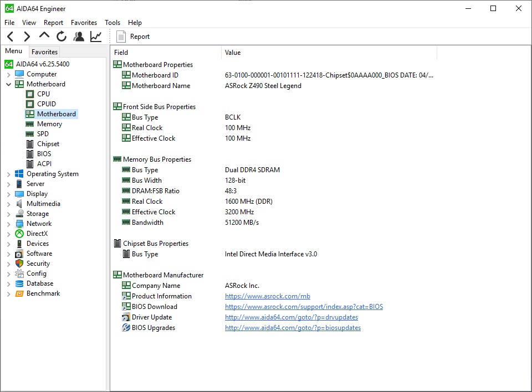The width and height of the screenshot is (532, 392).
Task: Open the Favorites menu in menu bar
Action: (84, 22)
